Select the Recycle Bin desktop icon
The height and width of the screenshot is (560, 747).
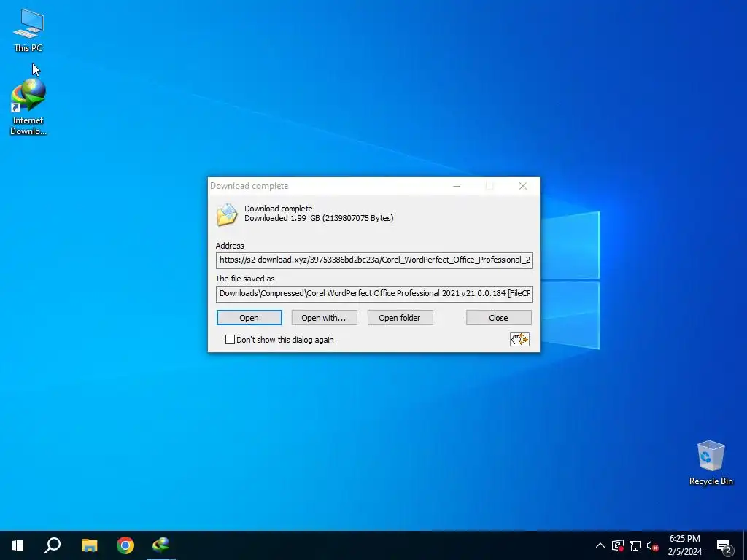pyautogui.click(x=711, y=462)
